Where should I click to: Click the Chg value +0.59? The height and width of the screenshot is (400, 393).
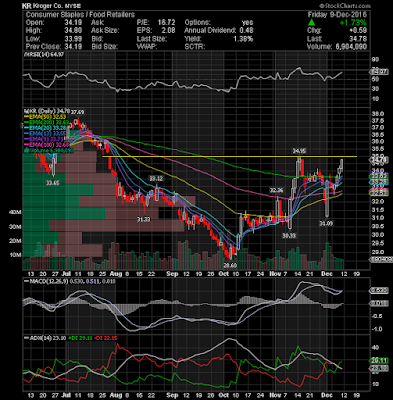tap(358, 31)
